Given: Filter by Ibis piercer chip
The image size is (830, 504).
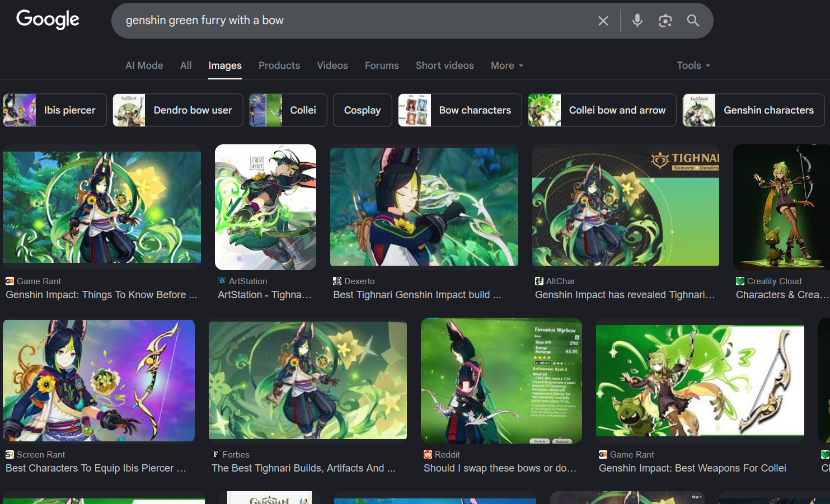Looking at the screenshot, I should click(55, 110).
